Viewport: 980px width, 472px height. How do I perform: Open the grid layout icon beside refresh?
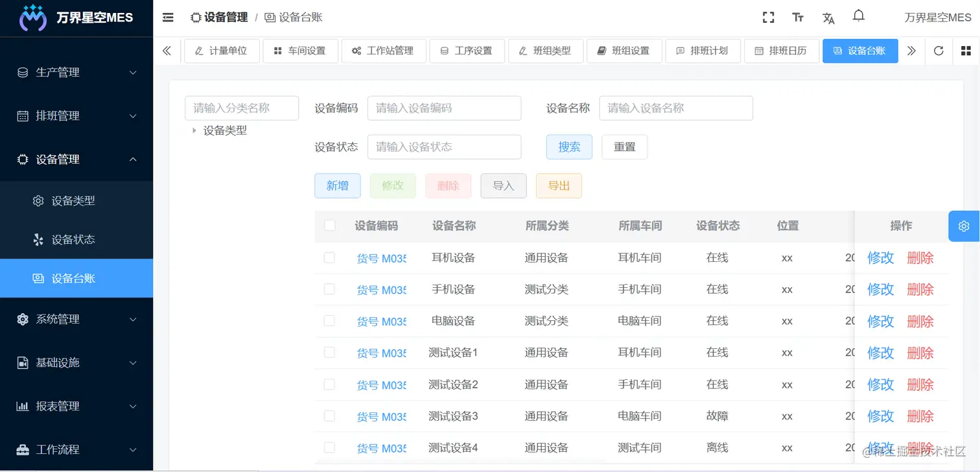click(966, 51)
